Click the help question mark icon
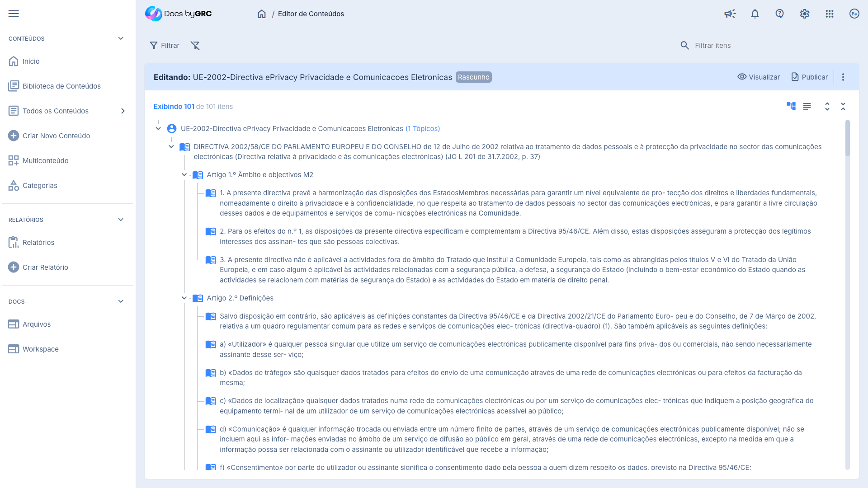 coord(779,14)
